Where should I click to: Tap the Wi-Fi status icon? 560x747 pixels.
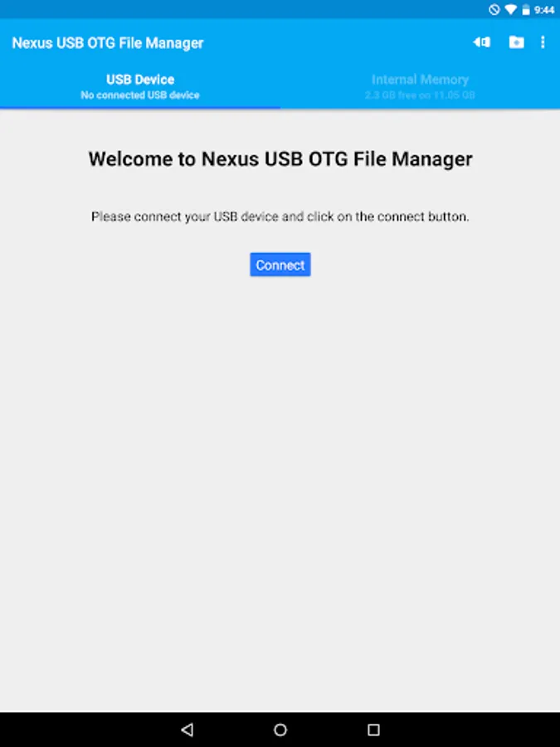(x=510, y=9)
